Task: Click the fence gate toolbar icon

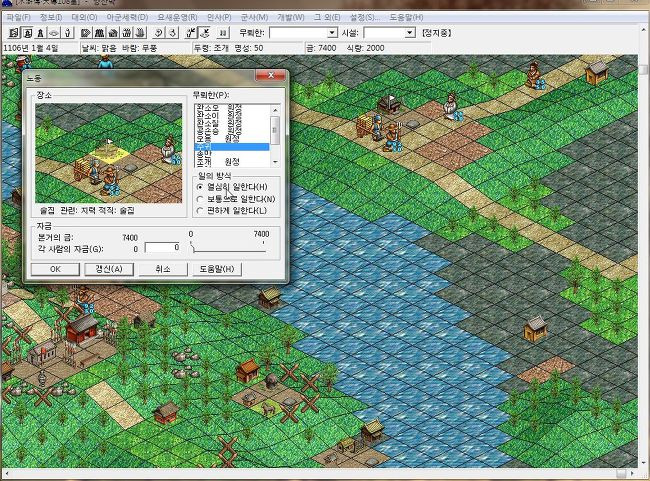Action: pyautogui.click(x=127, y=32)
